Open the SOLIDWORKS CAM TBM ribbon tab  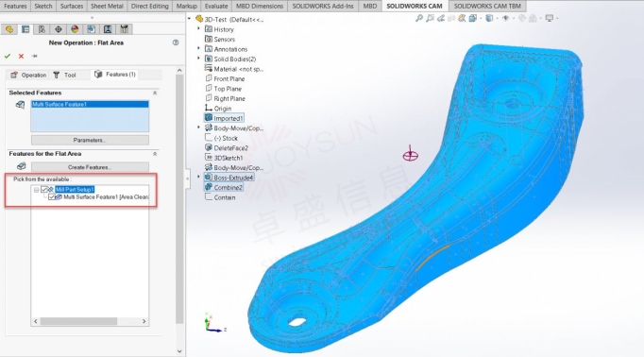pyautogui.click(x=487, y=6)
